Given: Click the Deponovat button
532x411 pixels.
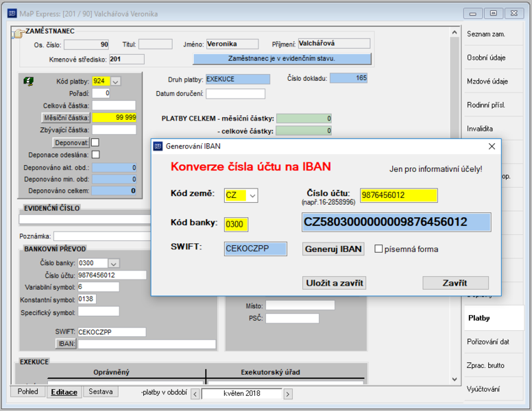Looking at the screenshot, I should tap(71, 142).
